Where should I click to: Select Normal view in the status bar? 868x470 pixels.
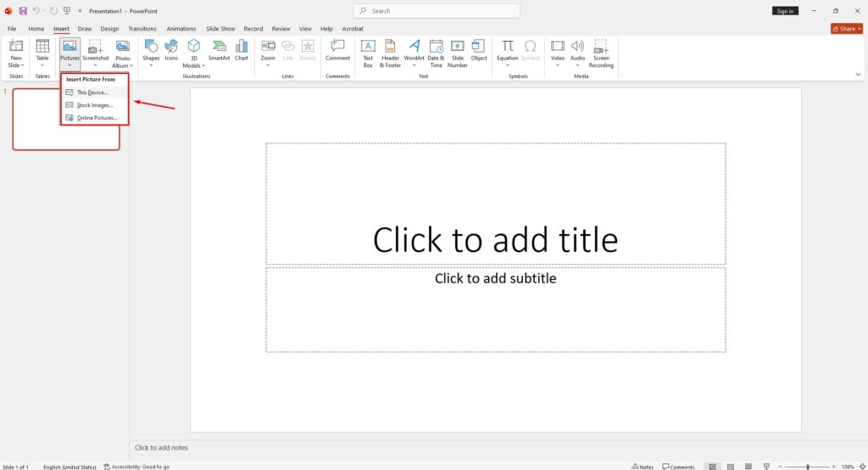[712, 467]
